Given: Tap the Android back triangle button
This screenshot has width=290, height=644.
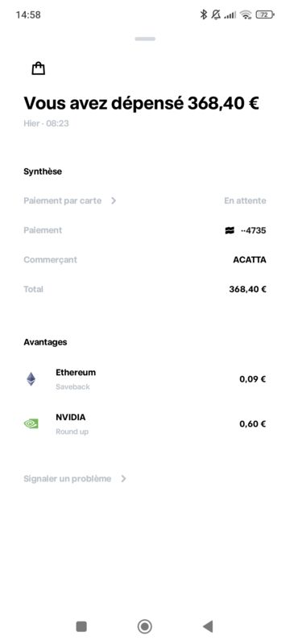Looking at the screenshot, I should coord(208,626).
